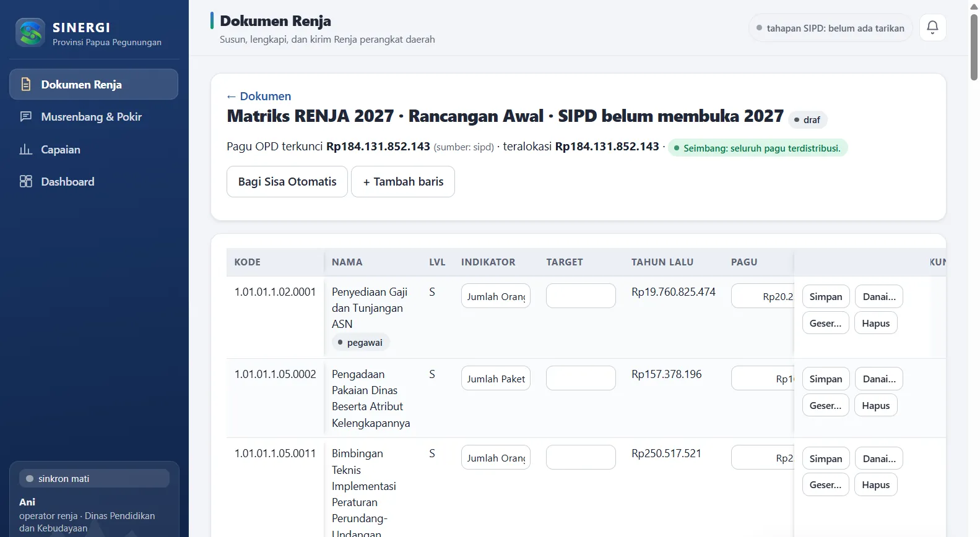Click the NAMA column header
The height and width of the screenshot is (537, 980).
click(347, 262)
